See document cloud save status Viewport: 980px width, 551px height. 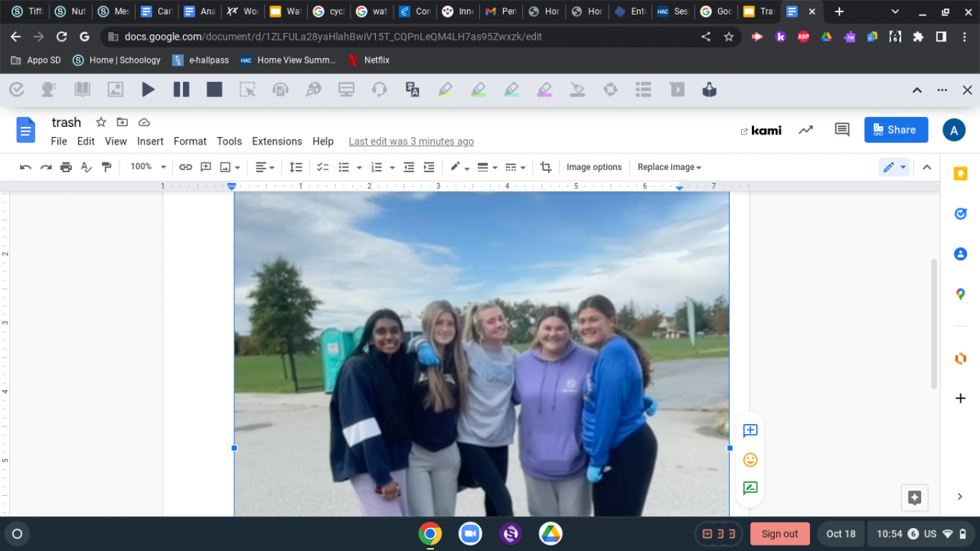coord(144,122)
